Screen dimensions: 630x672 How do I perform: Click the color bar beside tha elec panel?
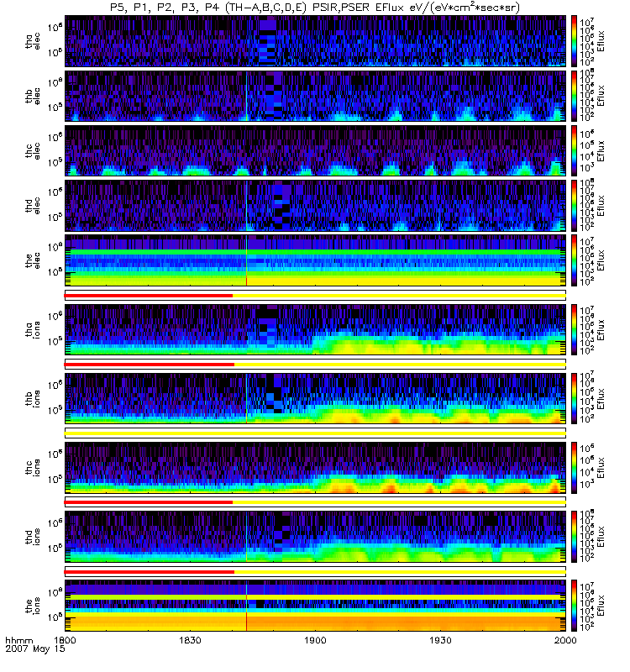[574, 41]
